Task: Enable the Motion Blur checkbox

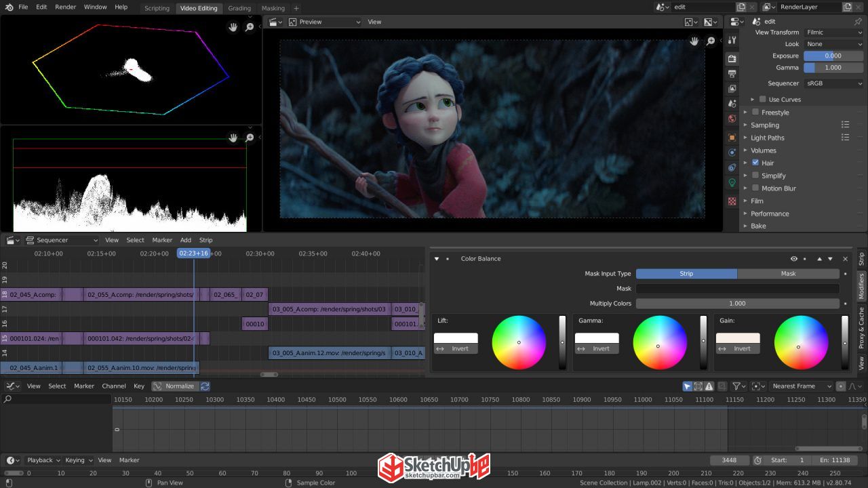Action: pos(755,188)
